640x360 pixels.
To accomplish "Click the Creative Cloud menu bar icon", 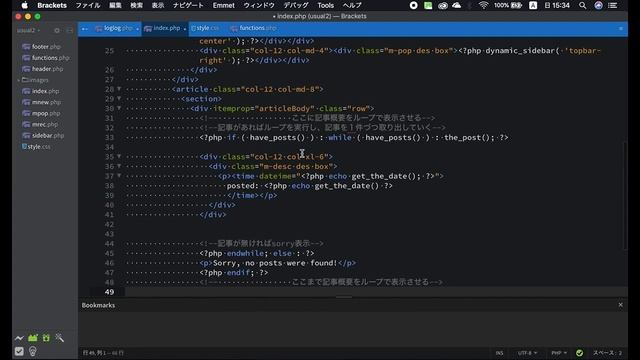I will pos(442,5).
